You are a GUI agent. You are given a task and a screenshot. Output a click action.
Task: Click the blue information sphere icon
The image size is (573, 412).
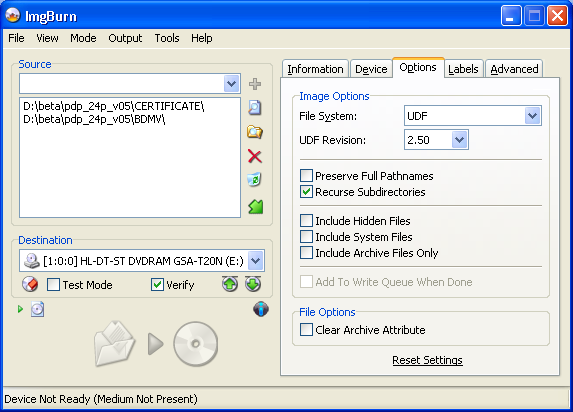pyautogui.click(x=261, y=309)
